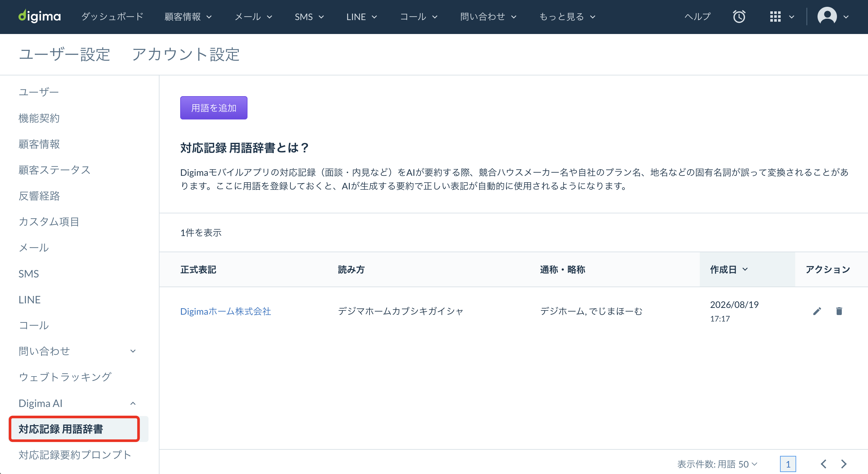The image size is (868, 474).
Task: Collapse the Digima AI sidebar section
Action: pyautogui.click(x=78, y=403)
